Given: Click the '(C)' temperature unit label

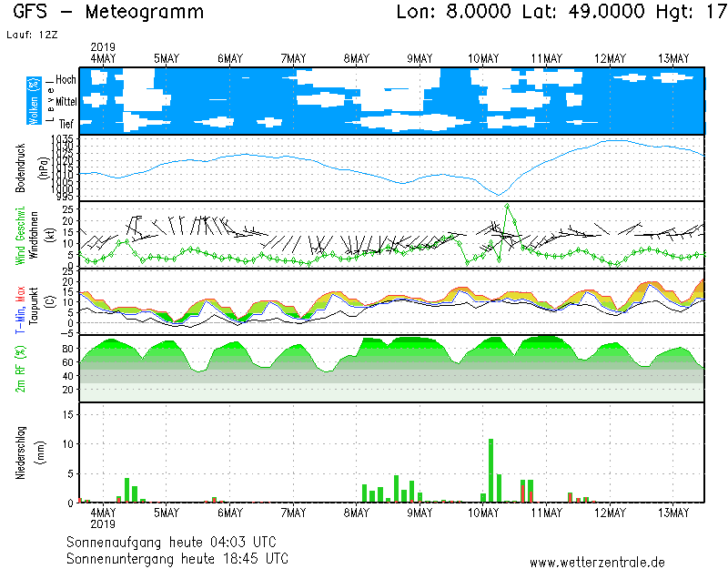Looking at the screenshot, I should click(x=51, y=302).
